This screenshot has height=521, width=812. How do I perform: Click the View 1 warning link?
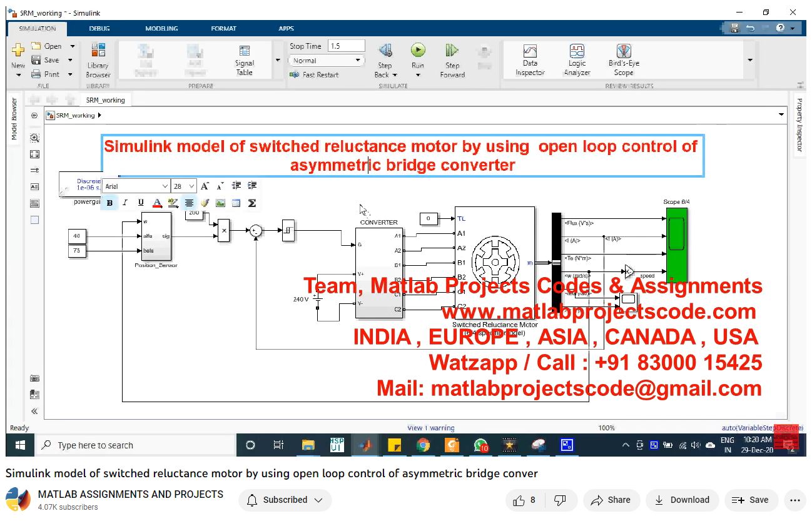tap(431, 428)
